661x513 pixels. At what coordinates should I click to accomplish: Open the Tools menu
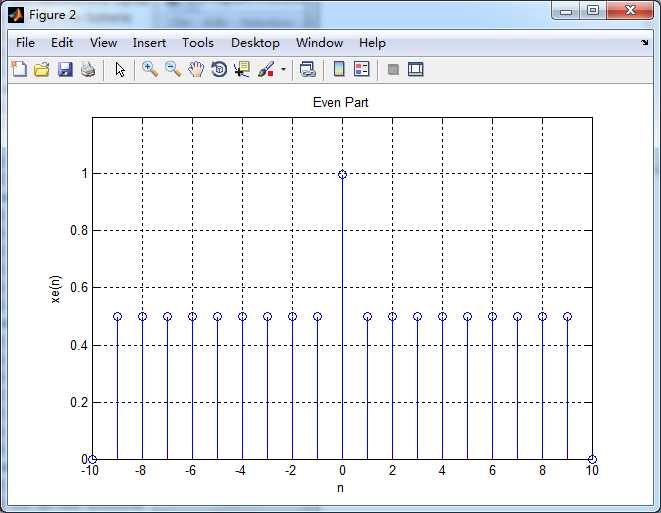[x=198, y=43]
